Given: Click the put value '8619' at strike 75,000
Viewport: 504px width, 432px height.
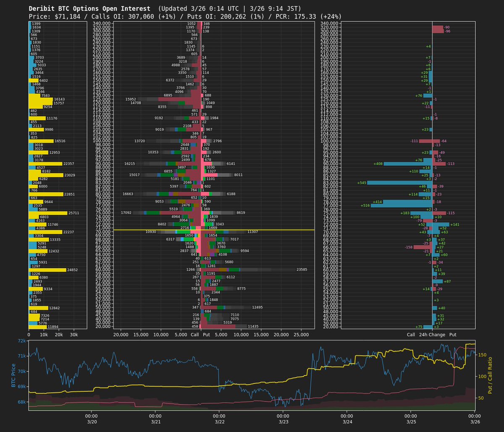Looking at the screenshot, I should [x=241, y=213].
